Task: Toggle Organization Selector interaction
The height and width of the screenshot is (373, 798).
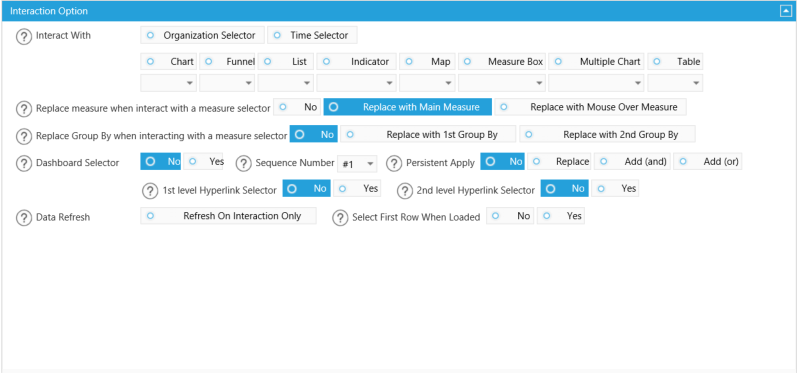Action: (x=202, y=35)
